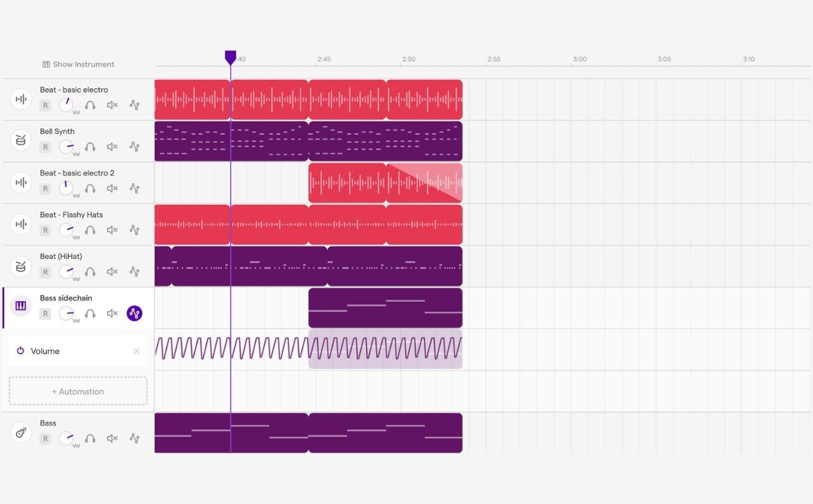The image size is (813, 504).
Task: Add a new automation lane
Action: click(x=78, y=392)
